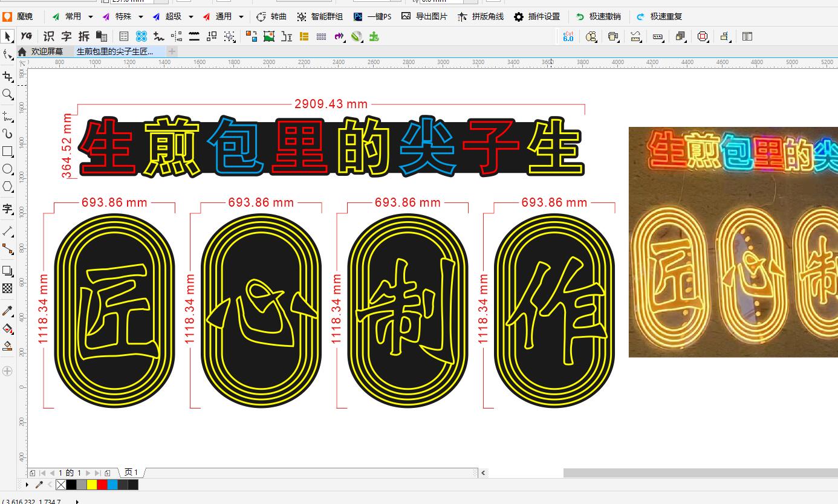Open the 常用 menu
This screenshot has height=504, width=838.
[x=67, y=16]
